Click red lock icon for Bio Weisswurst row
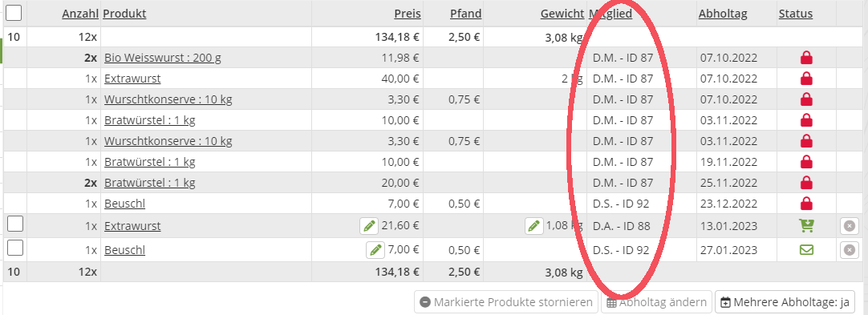The width and height of the screenshot is (868, 315). tap(806, 58)
